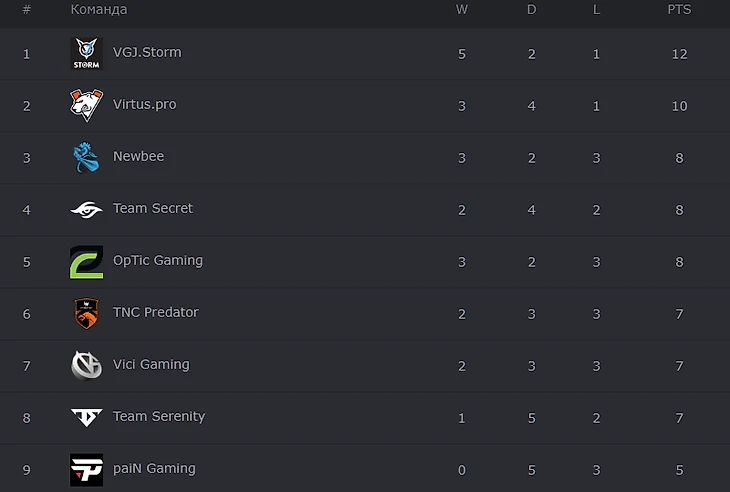Click the orange TNC Predator logo

click(87, 314)
